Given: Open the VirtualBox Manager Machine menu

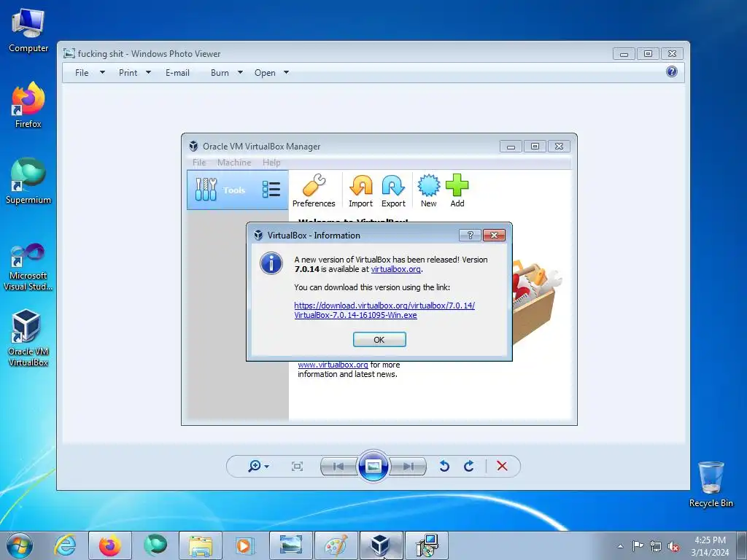Looking at the screenshot, I should [234, 163].
